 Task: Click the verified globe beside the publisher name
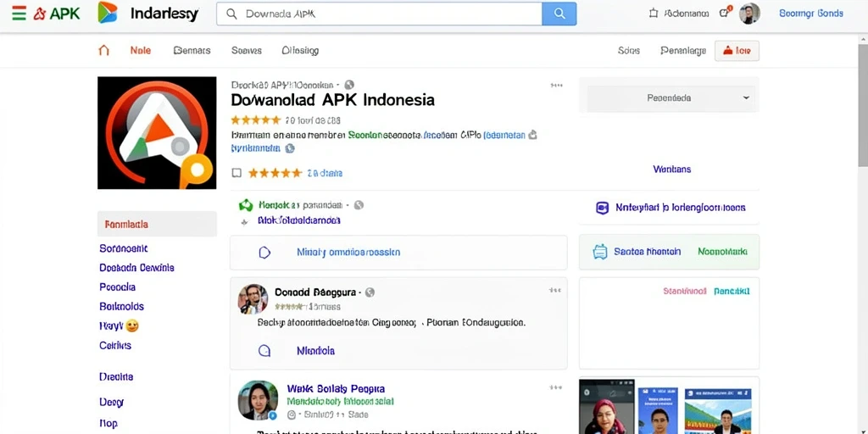point(348,85)
